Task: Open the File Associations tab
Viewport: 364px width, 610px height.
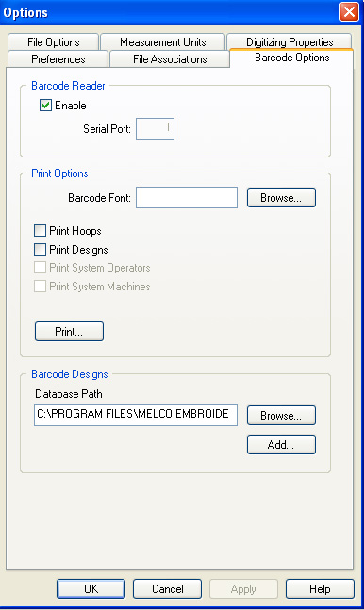Action: [x=170, y=58]
